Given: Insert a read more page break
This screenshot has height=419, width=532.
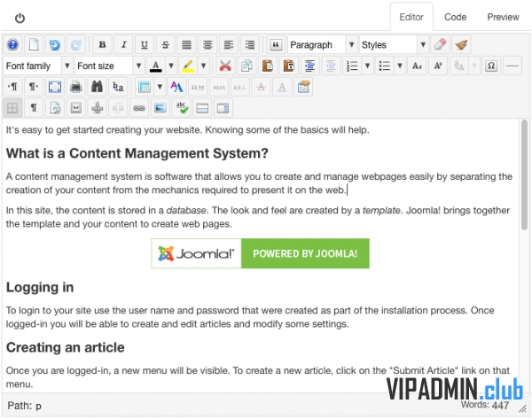Looking at the screenshot, I should [x=202, y=108].
